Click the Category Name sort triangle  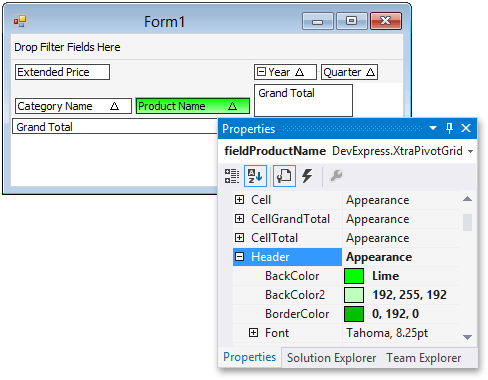point(114,106)
